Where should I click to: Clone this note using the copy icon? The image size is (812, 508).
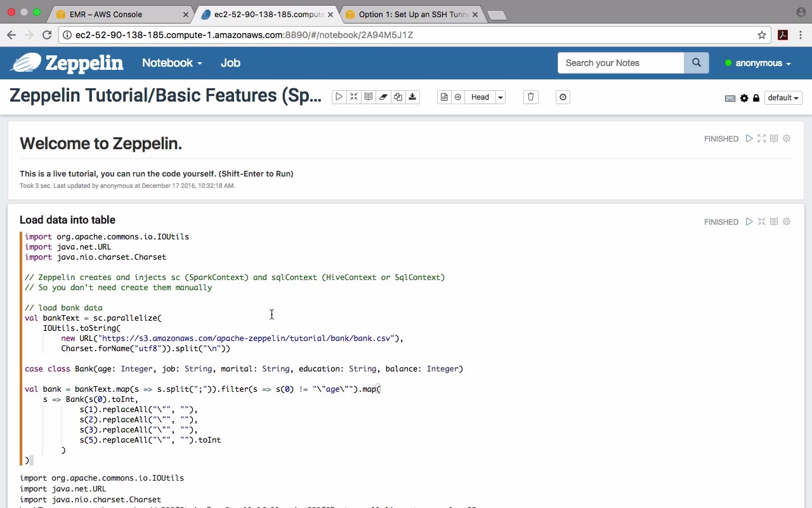tap(398, 97)
